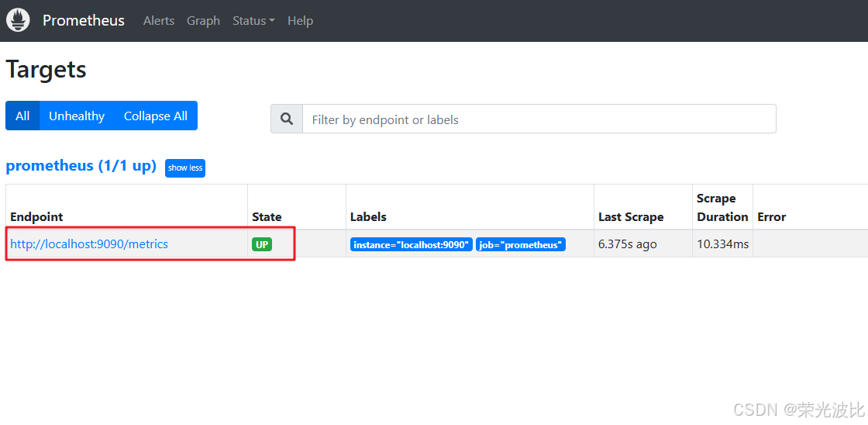The height and width of the screenshot is (425, 868).
Task: Select the All targets filter button
Action: [22, 116]
